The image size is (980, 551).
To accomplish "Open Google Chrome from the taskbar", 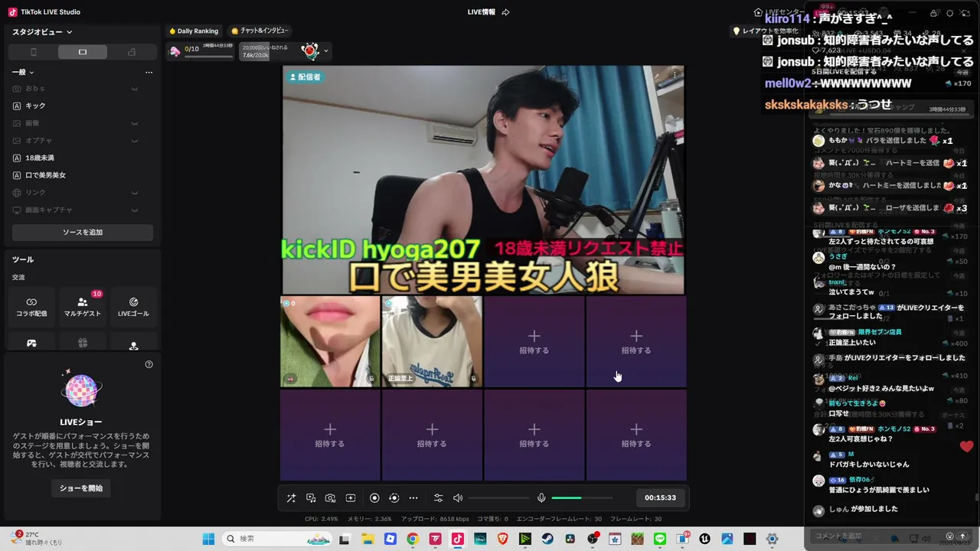I will (413, 539).
